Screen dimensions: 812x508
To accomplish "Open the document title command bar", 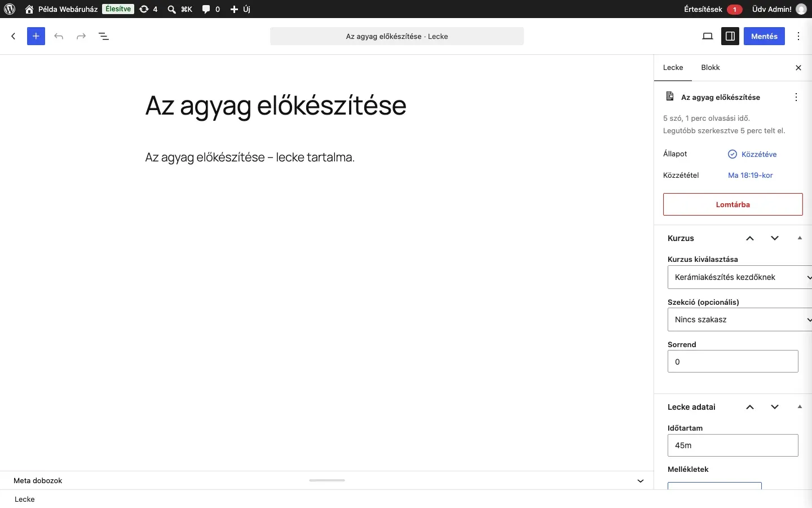I will click(x=397, y=36).
